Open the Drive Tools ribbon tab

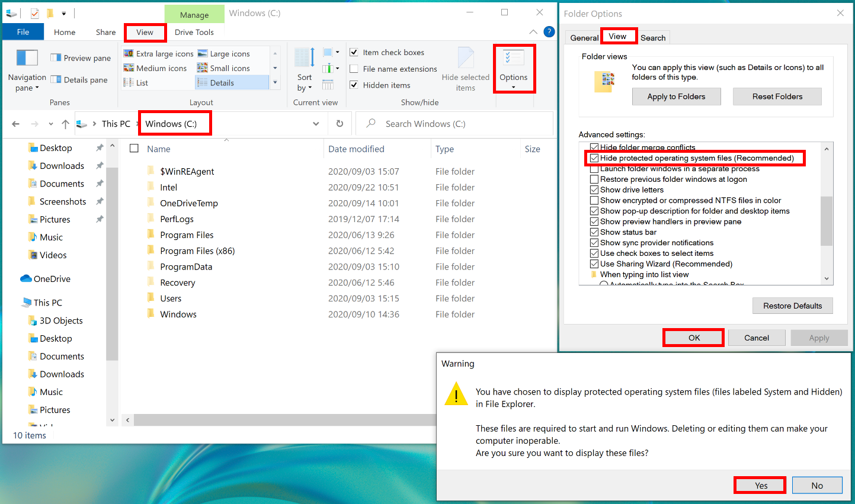[x=194, y=32]
